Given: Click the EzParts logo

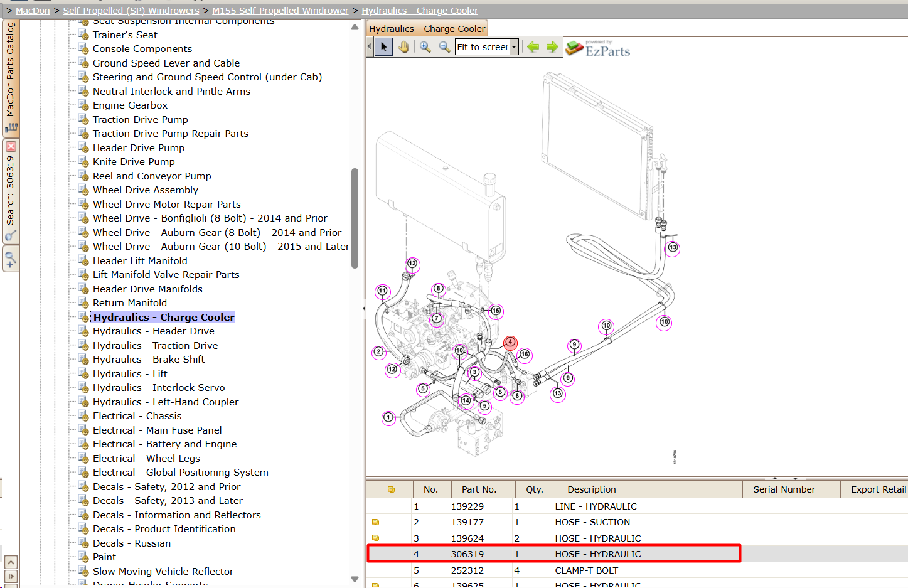Looking at the screenshot, I should [598, 48].
